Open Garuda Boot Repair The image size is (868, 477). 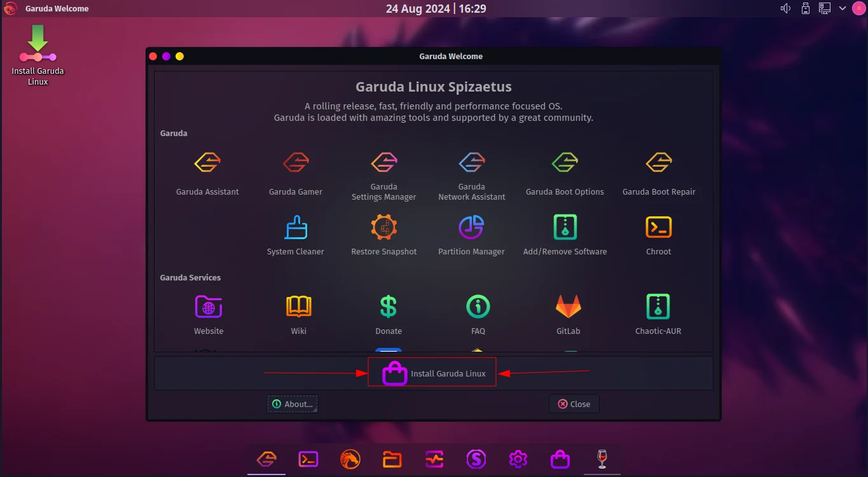click(x=659, y=173)
